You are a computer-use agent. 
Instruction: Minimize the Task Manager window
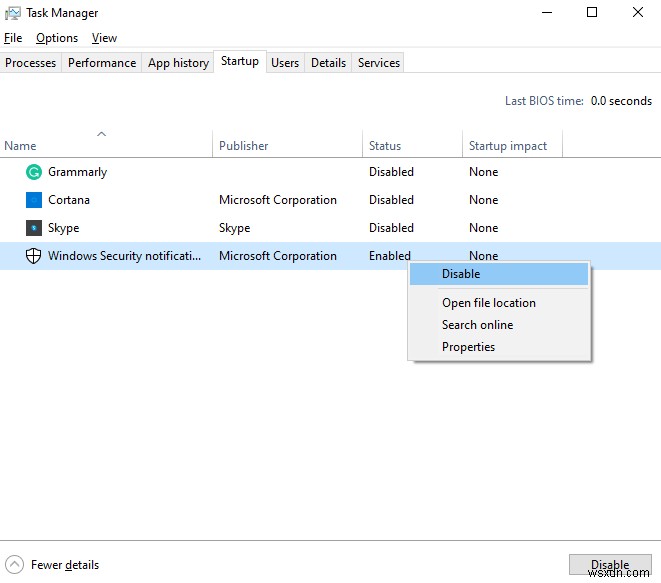547,13
